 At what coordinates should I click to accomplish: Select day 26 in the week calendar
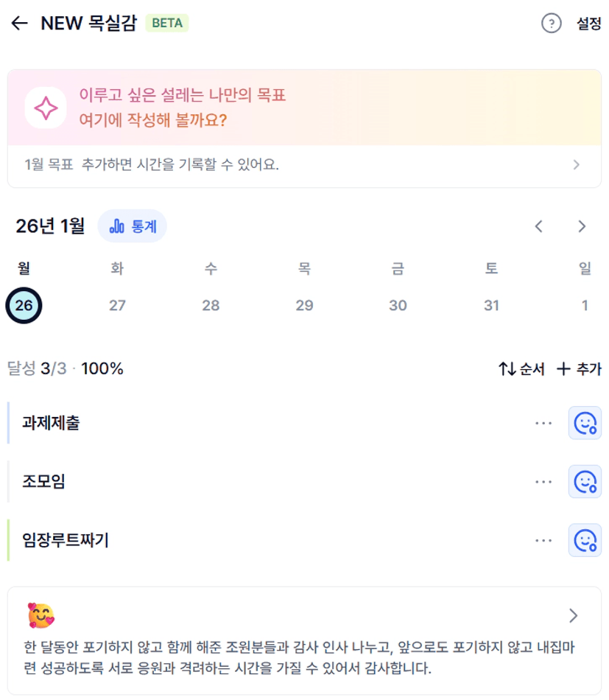pyautogui.click(x=24, y=305)
